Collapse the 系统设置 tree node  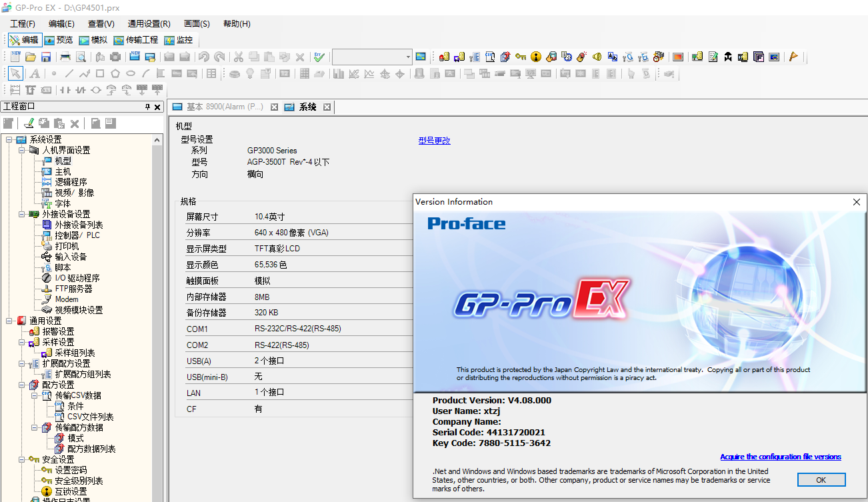tap(9, 139)
